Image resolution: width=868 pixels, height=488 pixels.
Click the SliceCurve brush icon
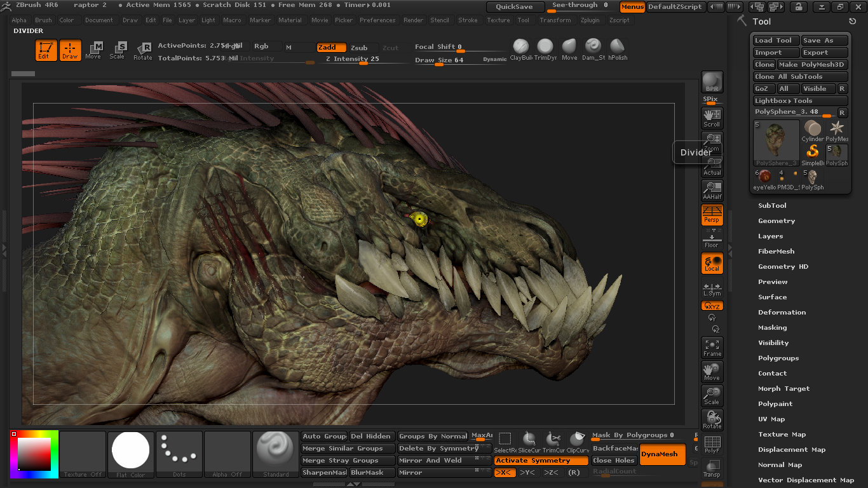528,438
